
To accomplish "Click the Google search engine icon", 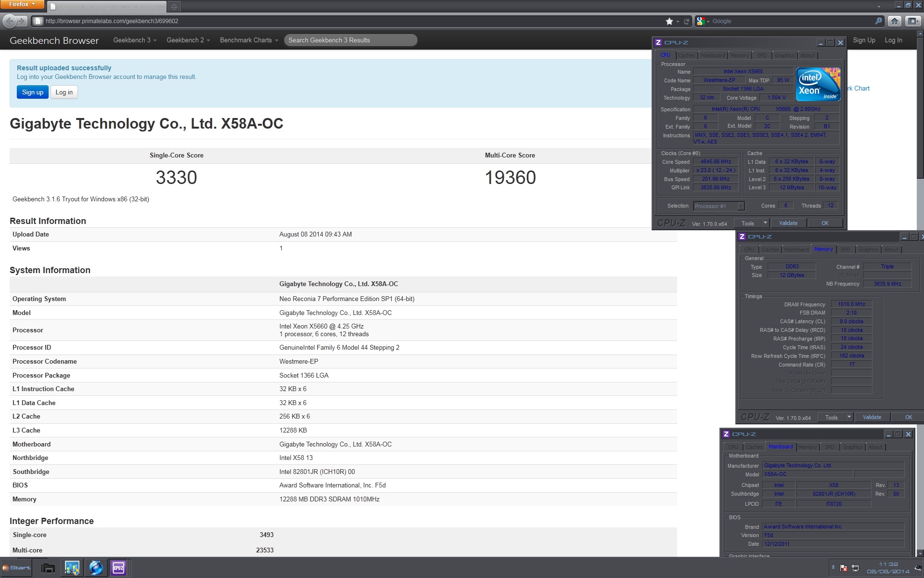I will [701, 21].
